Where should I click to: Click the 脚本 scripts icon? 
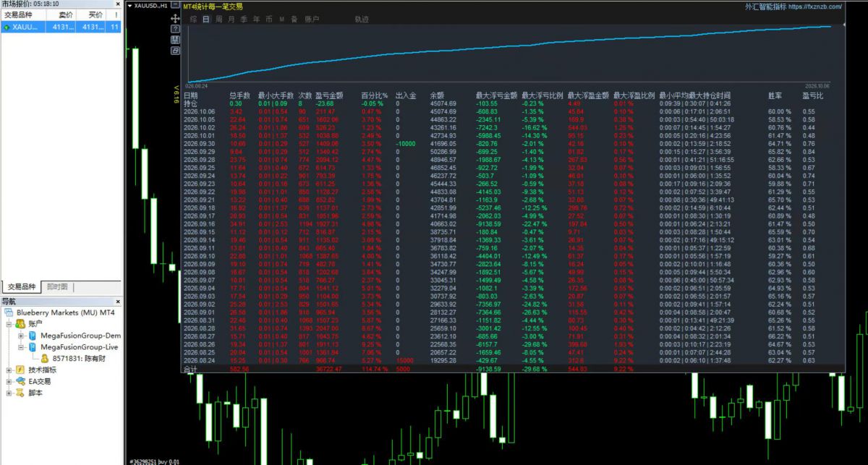pyautogui.click(x=20, y=393)
